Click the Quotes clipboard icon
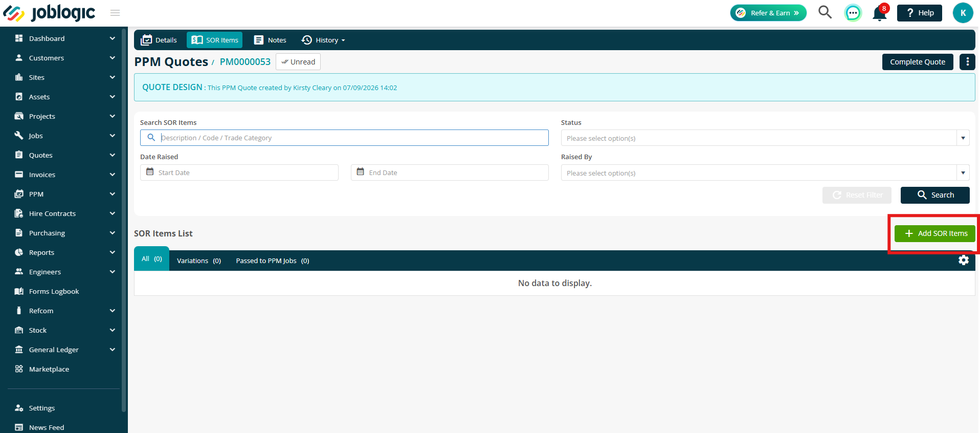 pos(19,155)
